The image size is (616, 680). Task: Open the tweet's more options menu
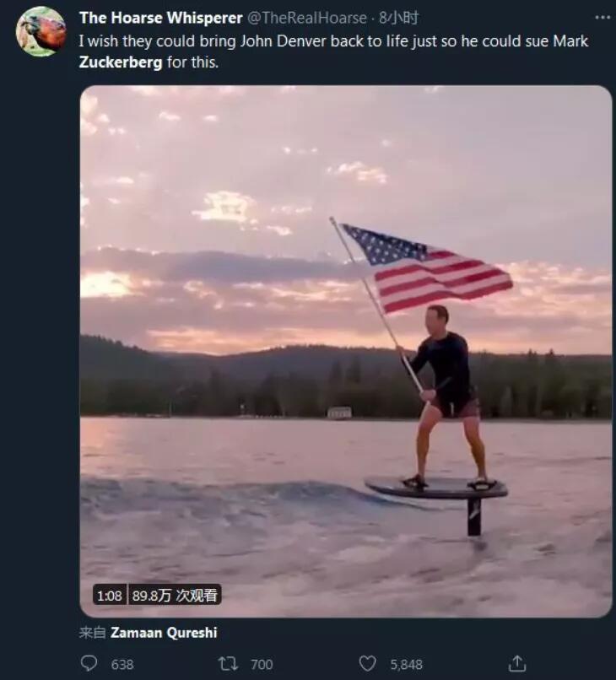(x=602, y=18)
